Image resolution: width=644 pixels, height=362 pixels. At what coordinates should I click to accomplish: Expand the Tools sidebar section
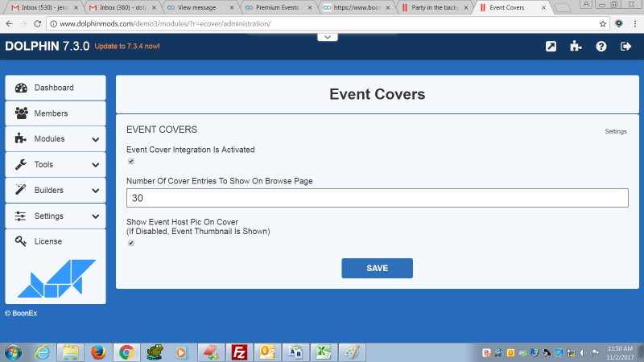(x=56, y=165)
